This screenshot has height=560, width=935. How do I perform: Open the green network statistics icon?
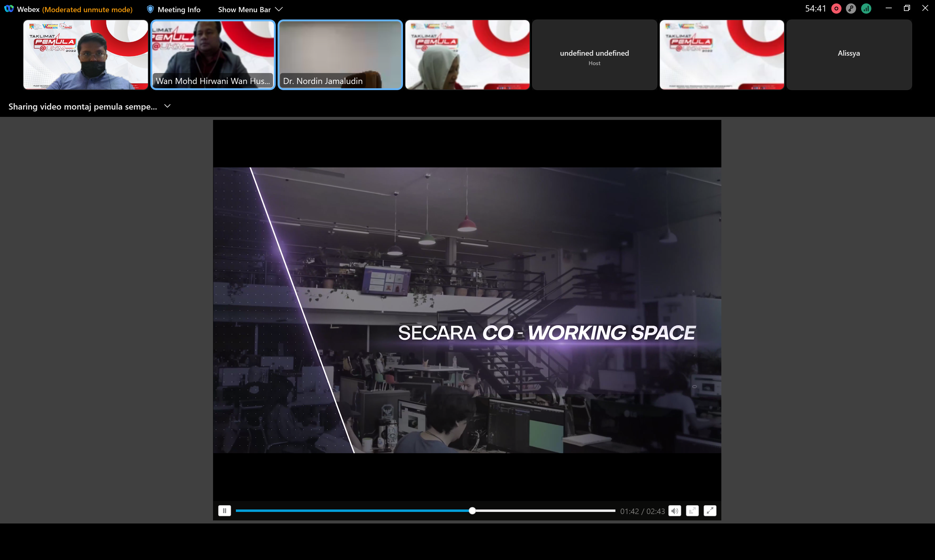point(866,9)
